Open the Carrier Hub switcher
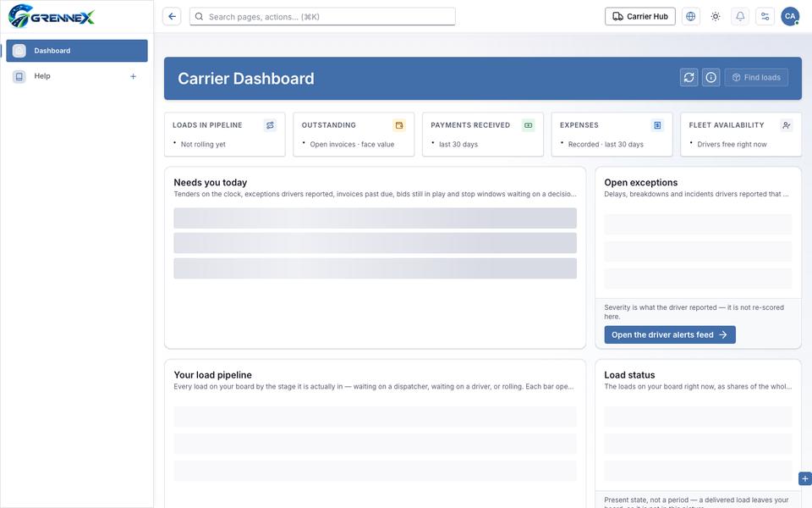This screenshot has width=812, height=508. click(640, 17)
